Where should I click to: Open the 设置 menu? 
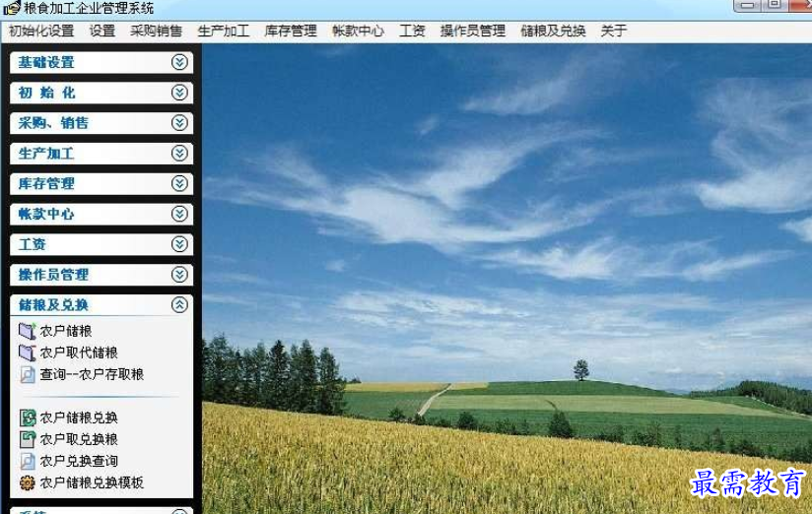click(102, 31)
